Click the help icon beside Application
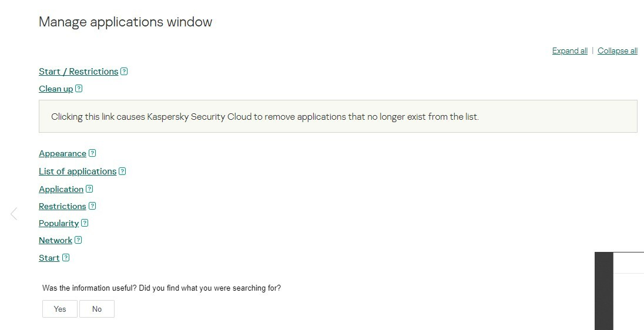644x330 pixels. (x=89, y=189)
